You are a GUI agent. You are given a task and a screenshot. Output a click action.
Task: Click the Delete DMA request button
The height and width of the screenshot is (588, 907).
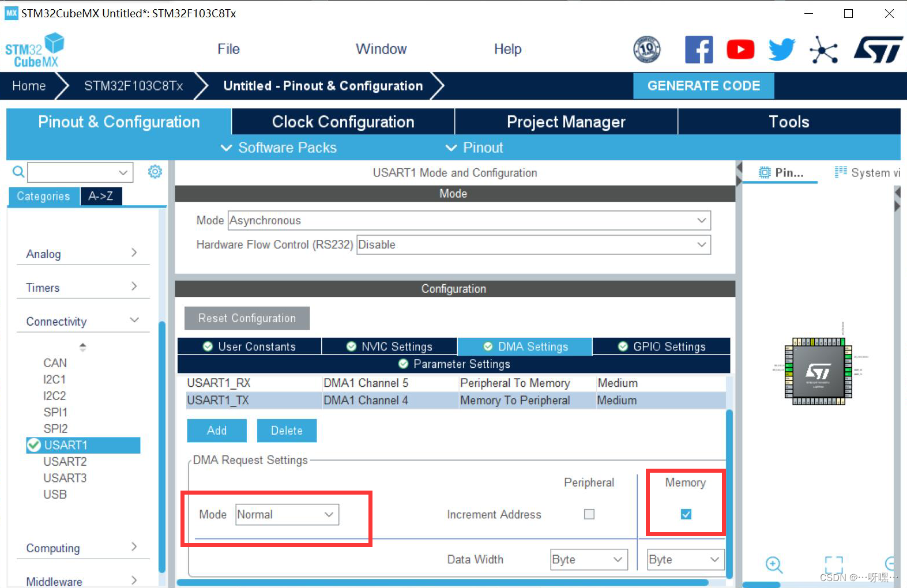[287, 431]
